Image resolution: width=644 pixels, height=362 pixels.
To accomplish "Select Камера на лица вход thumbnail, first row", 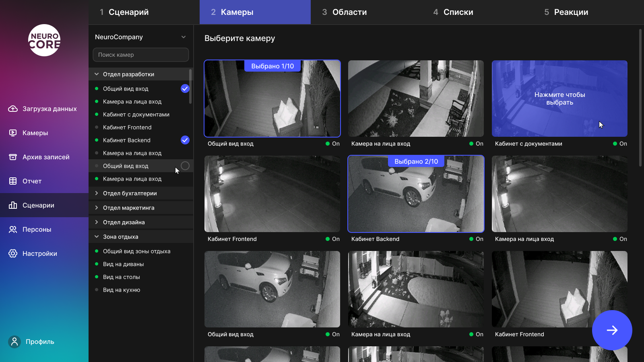I will pos(416,99).
